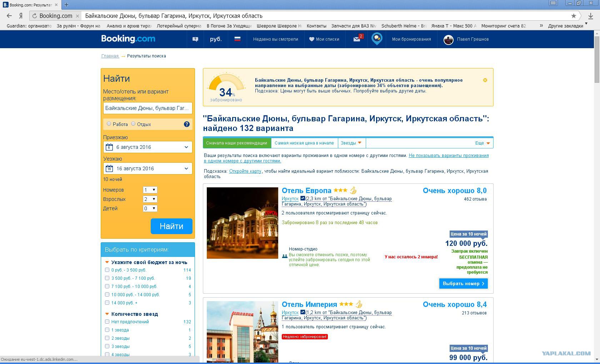Tick the 1 звезда checkbox
The width and height of the screenshot is (600, 364).
pyautogui.click(x=107, y=330)
